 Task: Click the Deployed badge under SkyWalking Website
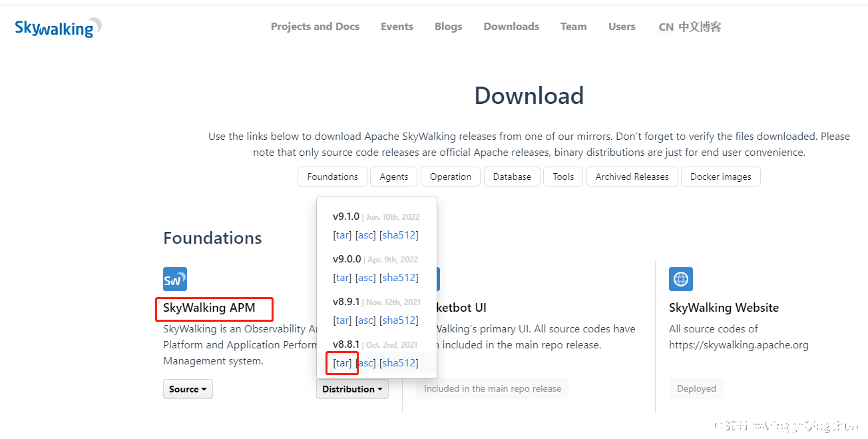696,389
